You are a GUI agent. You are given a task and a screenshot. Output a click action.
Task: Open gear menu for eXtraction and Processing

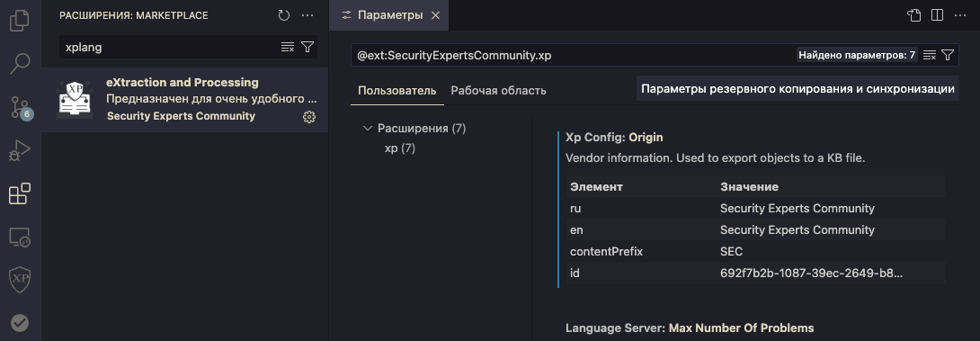click(x=308, y=116)
